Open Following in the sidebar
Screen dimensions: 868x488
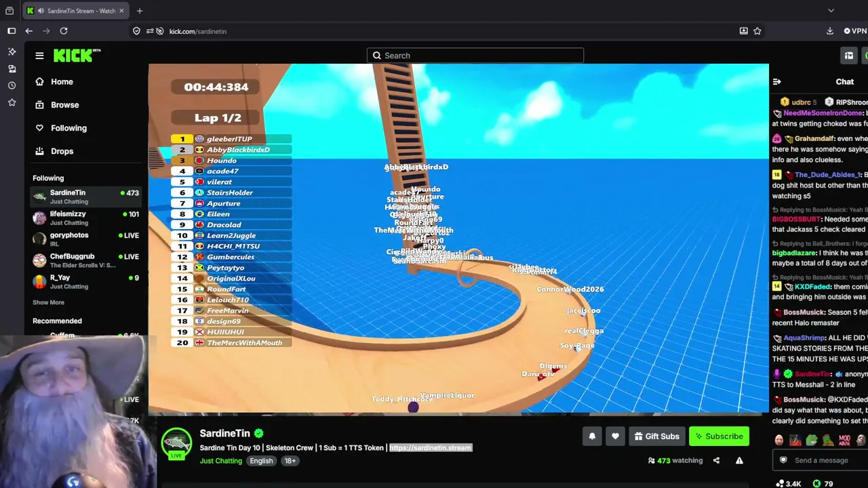point(61,128)
